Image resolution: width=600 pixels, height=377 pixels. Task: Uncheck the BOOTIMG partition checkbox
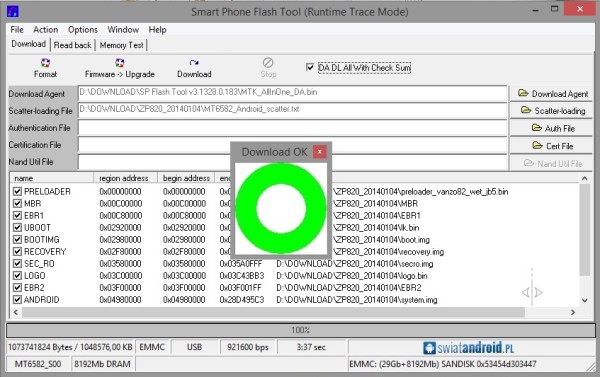(x=17, y=240)
